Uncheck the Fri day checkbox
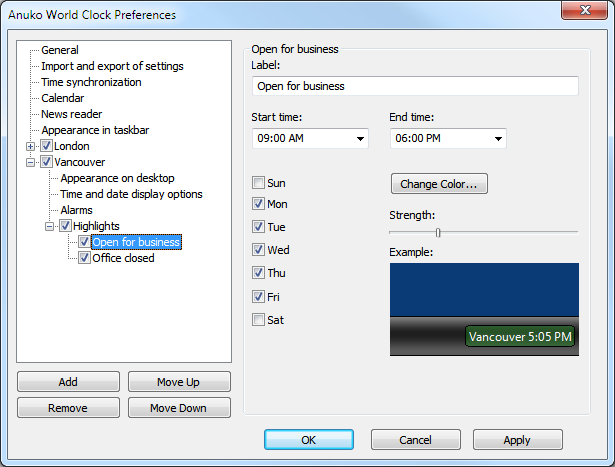 coord(259,297)
